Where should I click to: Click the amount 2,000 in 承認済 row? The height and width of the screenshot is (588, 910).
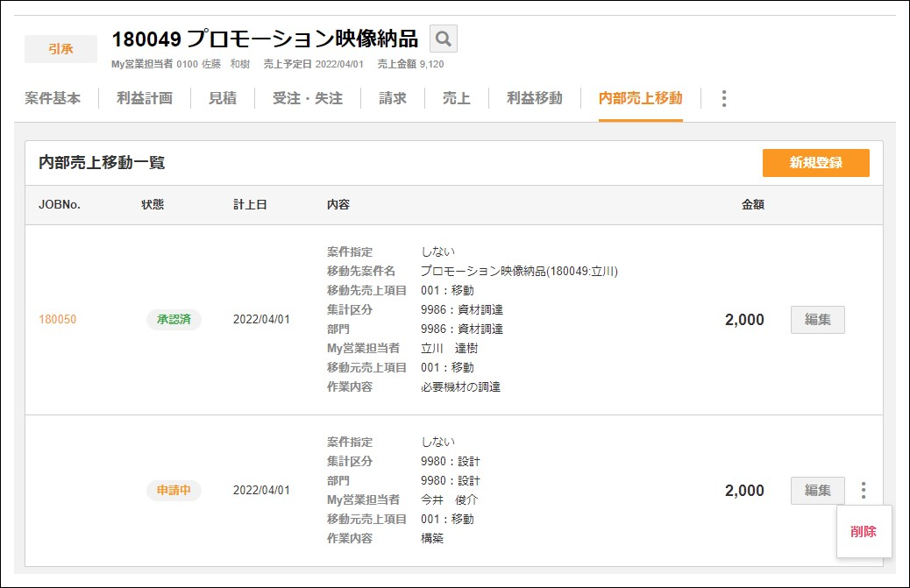744,320
